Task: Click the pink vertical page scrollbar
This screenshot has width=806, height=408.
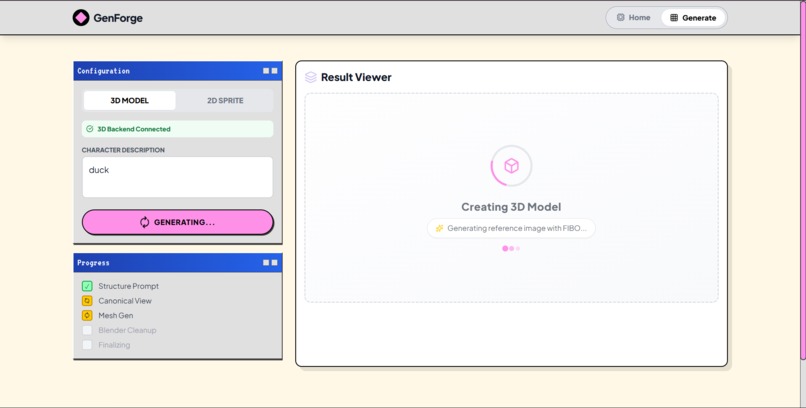Action: [x=803, y=180]
